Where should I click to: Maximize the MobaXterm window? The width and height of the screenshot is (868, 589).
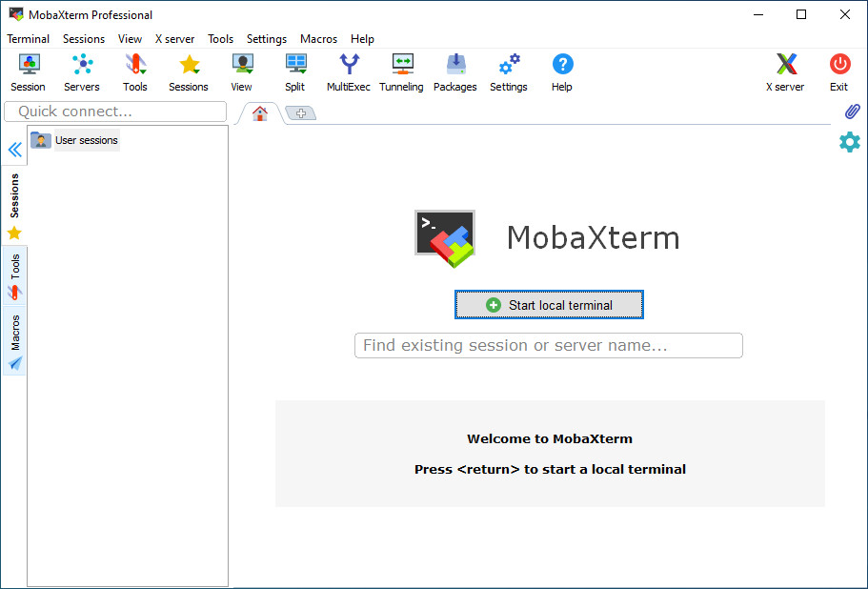click(801, 15)
